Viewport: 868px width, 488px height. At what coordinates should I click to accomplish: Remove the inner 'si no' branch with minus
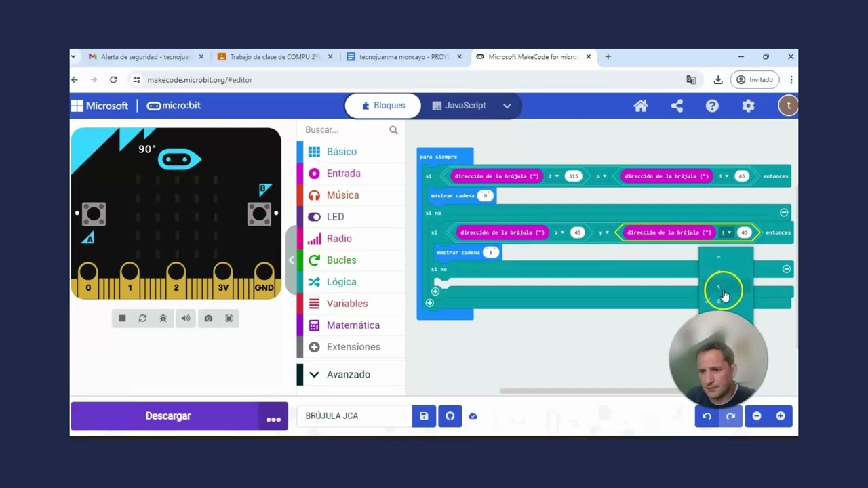coord(787,269)
